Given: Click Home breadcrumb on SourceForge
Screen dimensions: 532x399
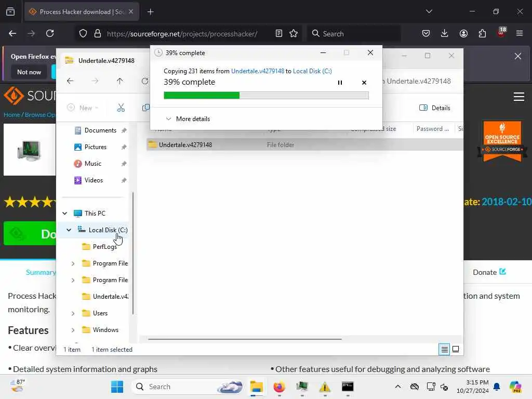Looking at the screenshot, I should [11, 115].
